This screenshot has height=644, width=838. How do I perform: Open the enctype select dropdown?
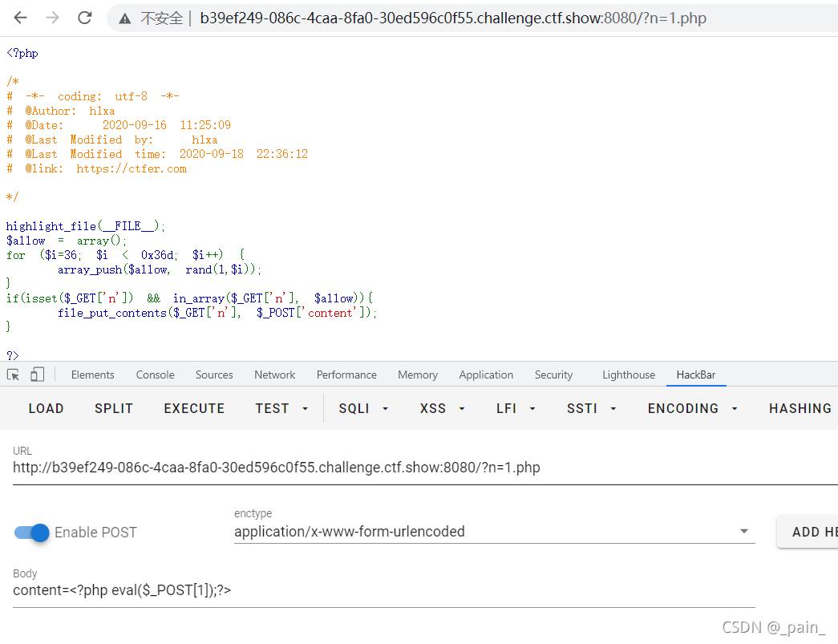point(494,532)
